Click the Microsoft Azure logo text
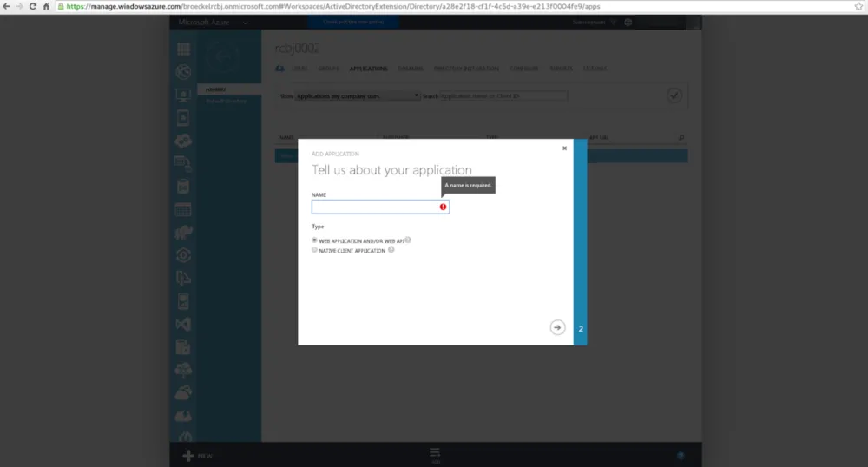The height and width of the screenshot is (467, 868). 204,22
